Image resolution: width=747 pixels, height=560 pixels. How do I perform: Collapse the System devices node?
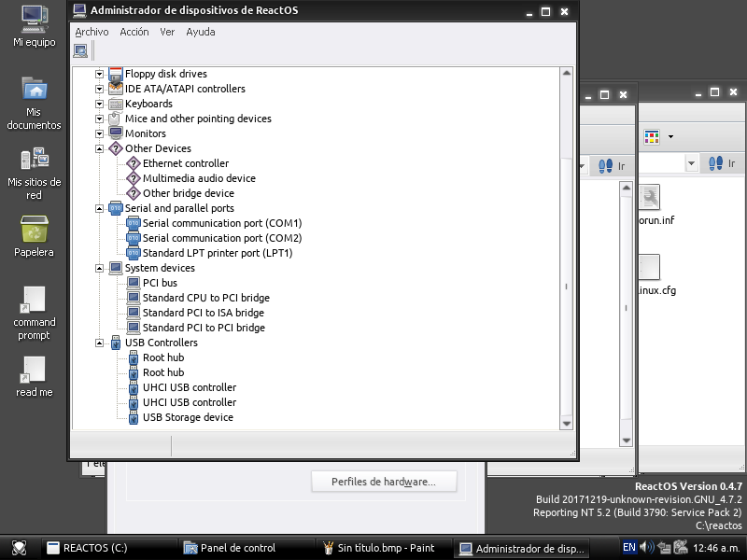click(x=99, y=268)
